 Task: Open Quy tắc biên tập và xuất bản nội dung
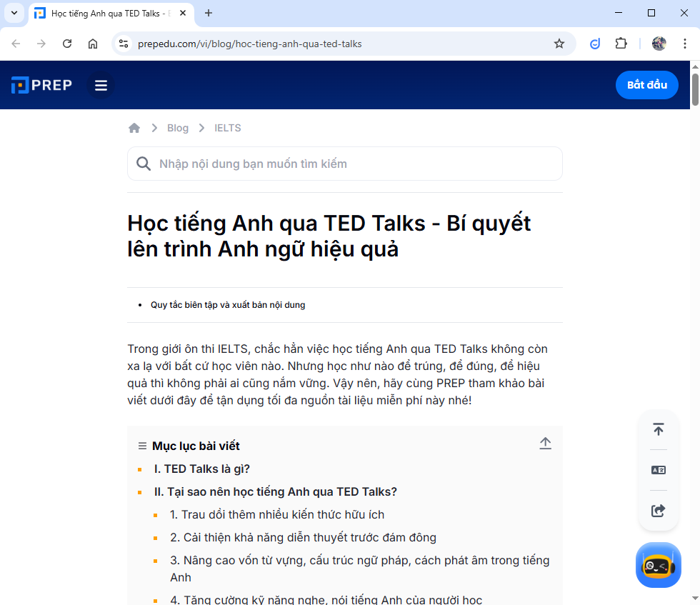228,305
